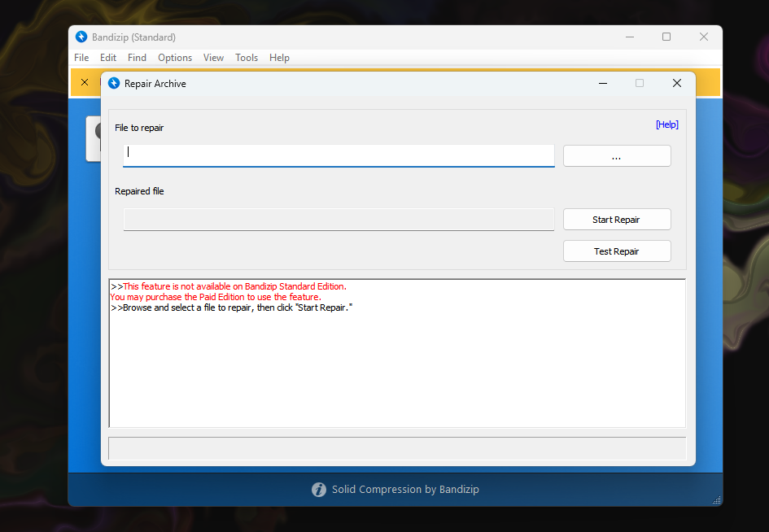Image resolution: width=769 pixels, height=532 pixels.
Task: Close the Repair Archive dialog
Action: click(x=676, y=84)
